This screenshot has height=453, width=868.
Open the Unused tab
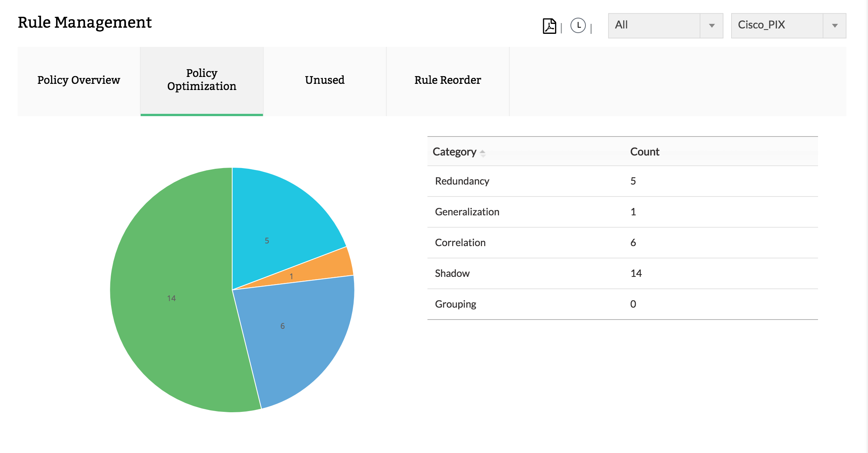(x=325, y=80)
